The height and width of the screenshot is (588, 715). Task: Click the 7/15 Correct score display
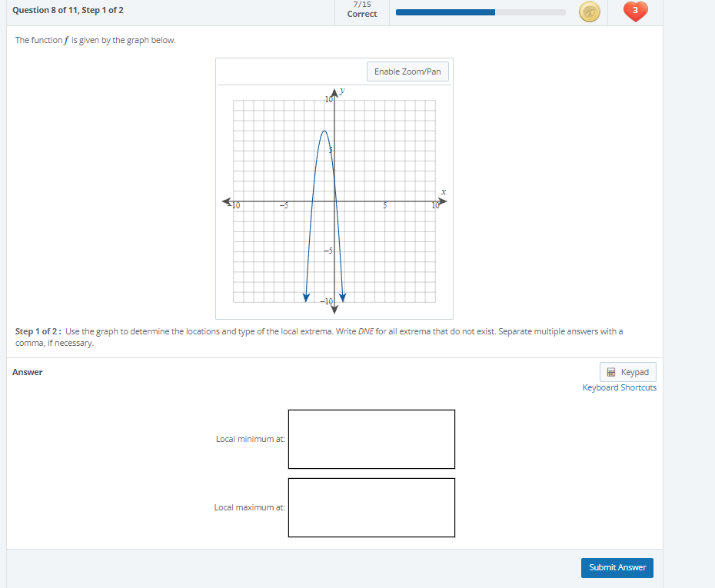tap(361, 9)
